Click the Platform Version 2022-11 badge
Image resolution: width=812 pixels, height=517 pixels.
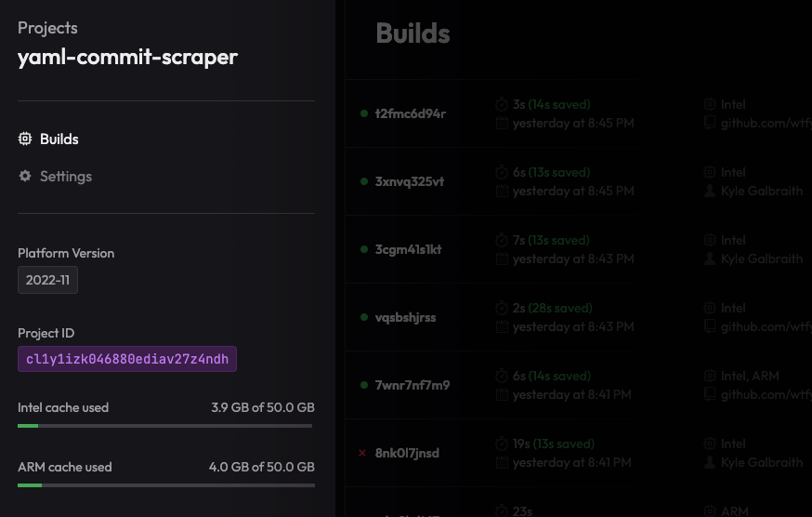click(47, 280)
